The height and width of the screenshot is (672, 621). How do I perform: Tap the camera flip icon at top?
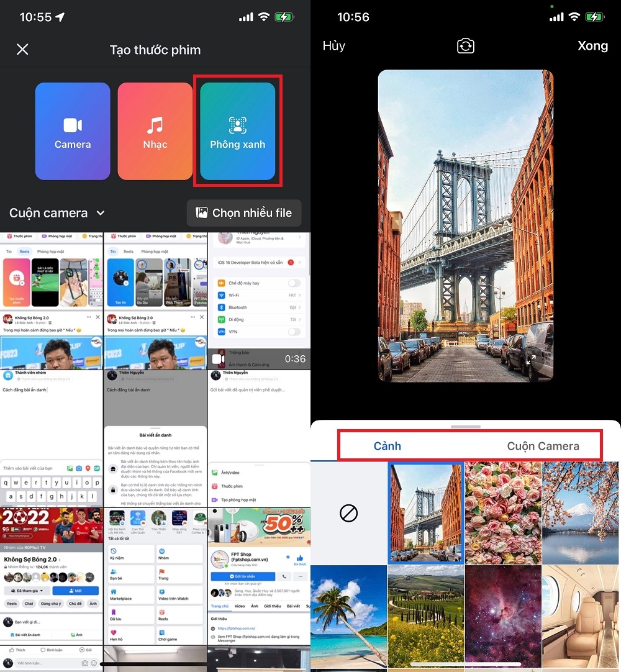(x=465, y=45)
